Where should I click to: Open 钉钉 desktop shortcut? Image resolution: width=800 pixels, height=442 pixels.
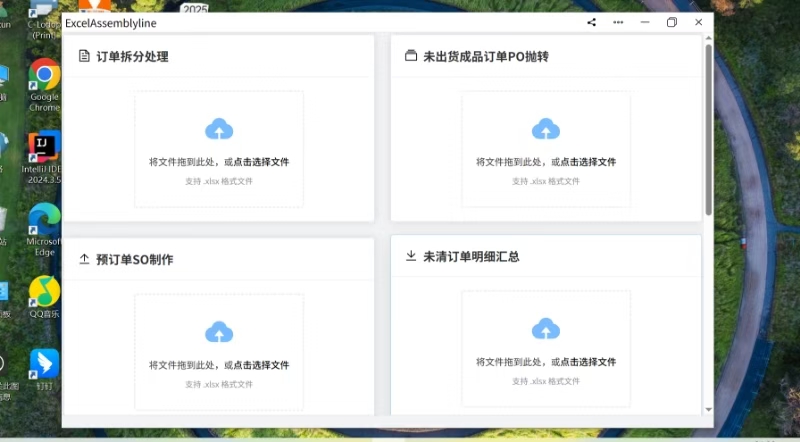pyautogui.click(x=44, y=370)
